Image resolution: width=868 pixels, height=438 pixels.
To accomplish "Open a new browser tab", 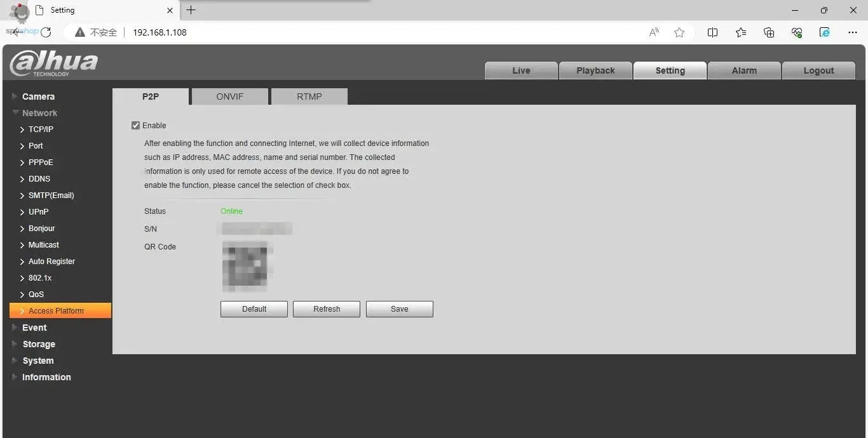I will coord(191,10).
